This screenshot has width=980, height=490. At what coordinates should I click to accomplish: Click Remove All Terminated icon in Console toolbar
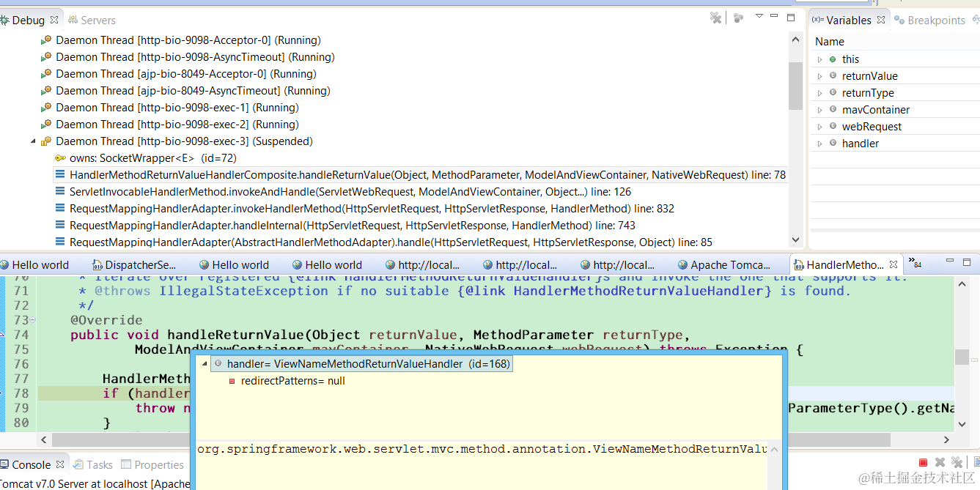pos(957,462)
